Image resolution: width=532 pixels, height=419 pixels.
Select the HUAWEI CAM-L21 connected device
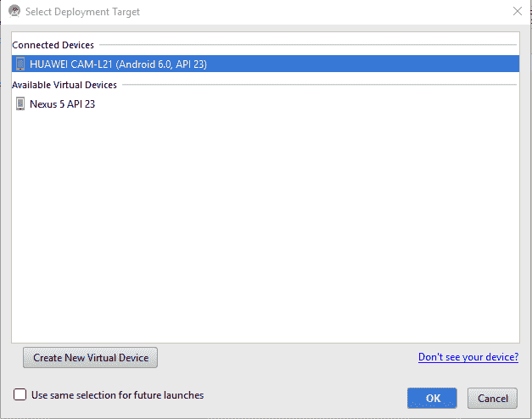coord(266,64)
